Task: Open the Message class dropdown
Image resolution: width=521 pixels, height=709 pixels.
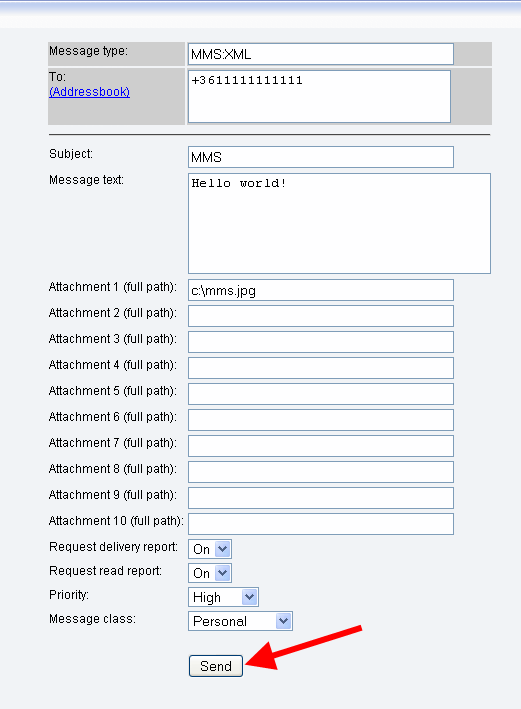Action: click(241, 621)
